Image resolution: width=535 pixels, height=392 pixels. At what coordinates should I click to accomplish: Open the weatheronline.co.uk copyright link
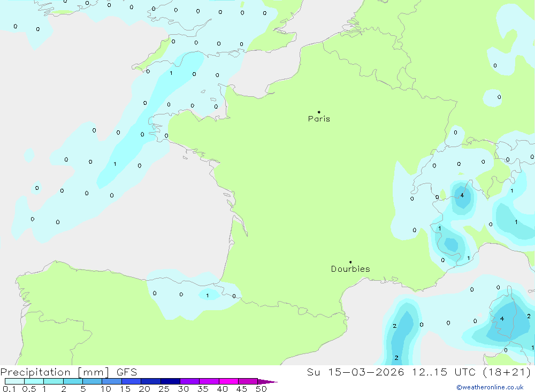point(490,387)
